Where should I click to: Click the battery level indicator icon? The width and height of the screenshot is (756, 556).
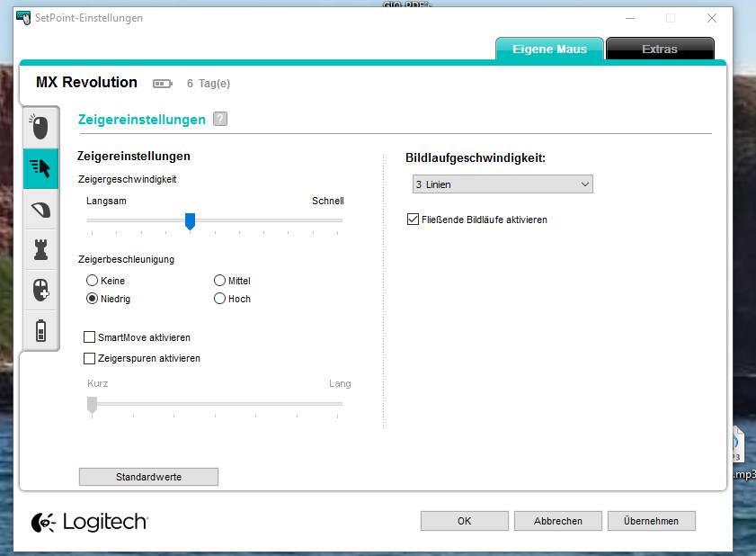pos(163,84)
